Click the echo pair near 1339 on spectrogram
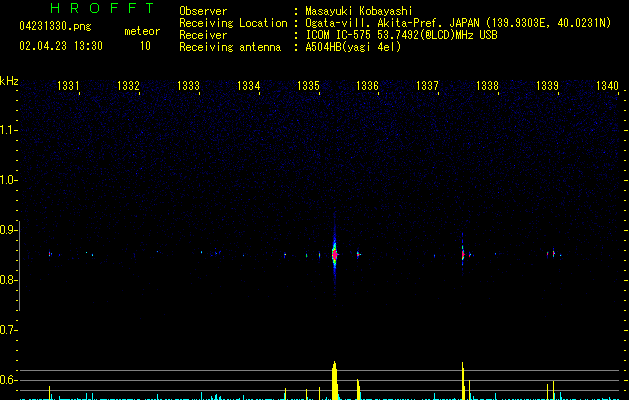The width and height of the screenshot is (629, 400). click(x=551, y=254)
